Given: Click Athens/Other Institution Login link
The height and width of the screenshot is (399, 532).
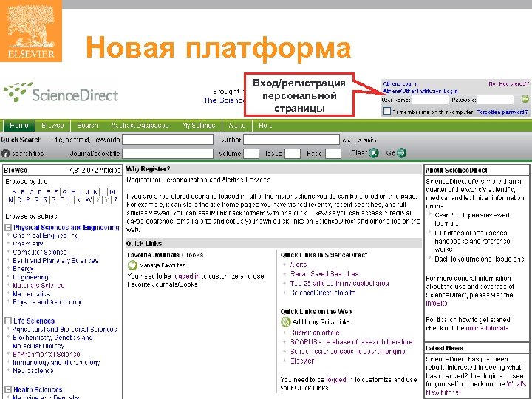Looking at the screenshot, I should 420,91.
